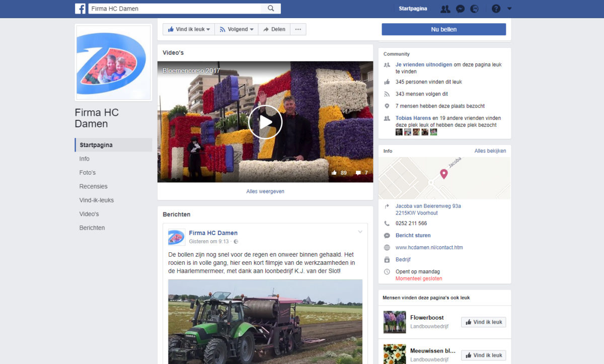
Task: Go to Startpagina in the top bar
Action: coord(413,9)
